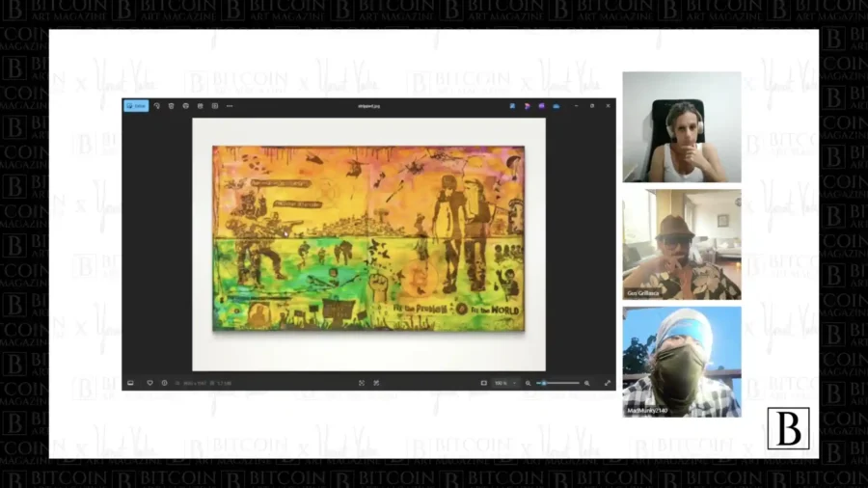Toggle fit to window icon

point(484,383)
